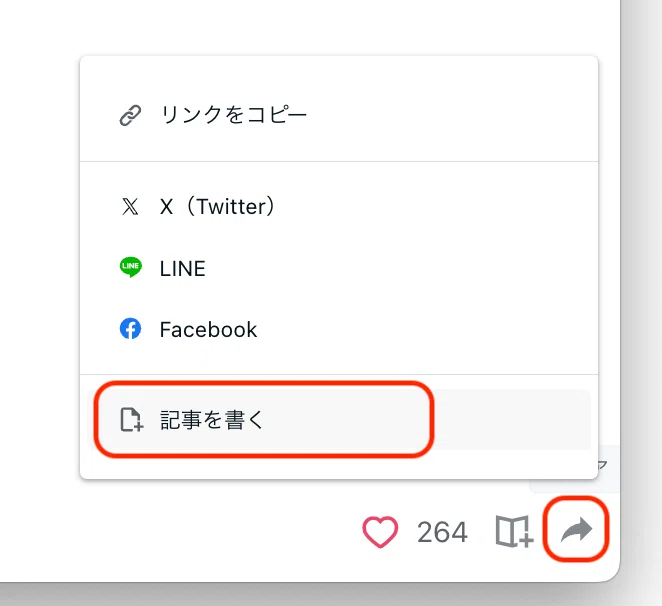
Task: Share via the X (Twitter) text entry
Action: 217,207
